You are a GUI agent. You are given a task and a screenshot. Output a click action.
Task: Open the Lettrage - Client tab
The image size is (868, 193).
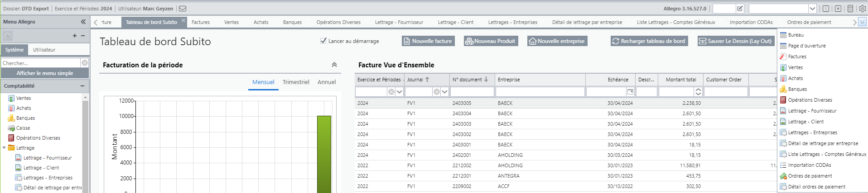pyautogui.click(x=455, y=22)
